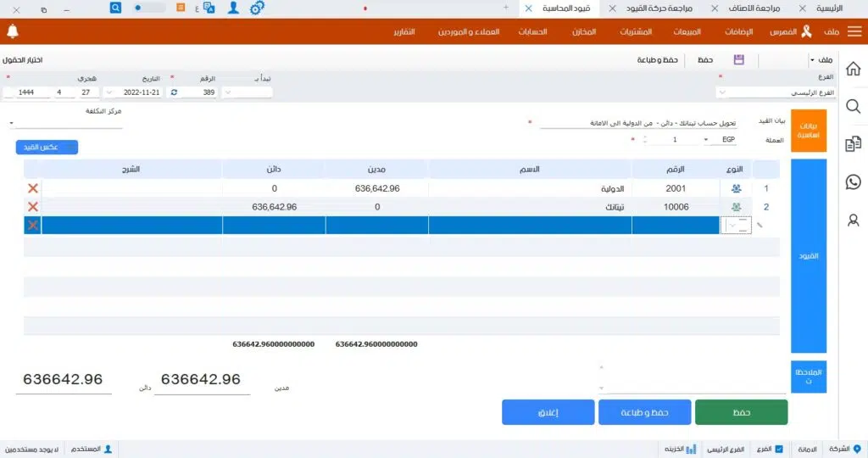Open the الحسابات menu

[x=532, y=31]
